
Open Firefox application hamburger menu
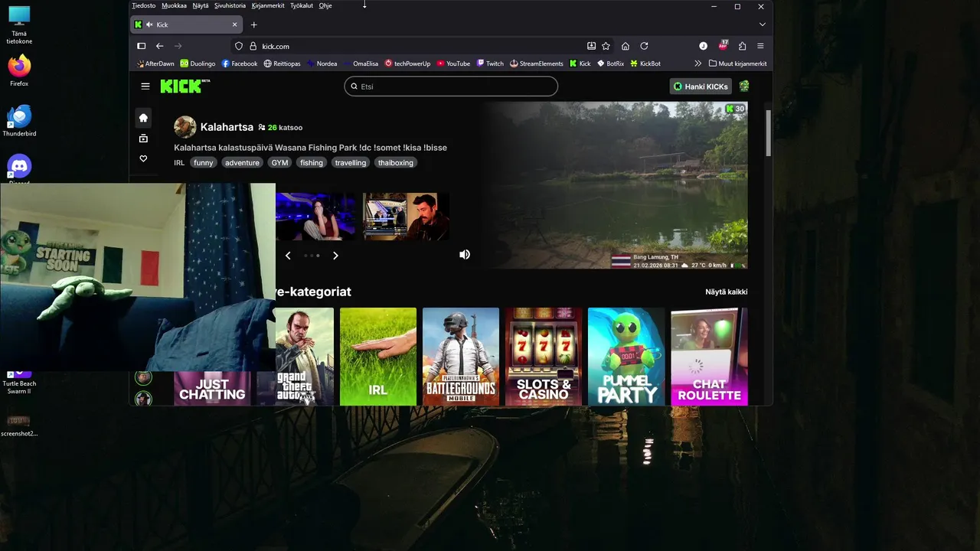point(760,46)
